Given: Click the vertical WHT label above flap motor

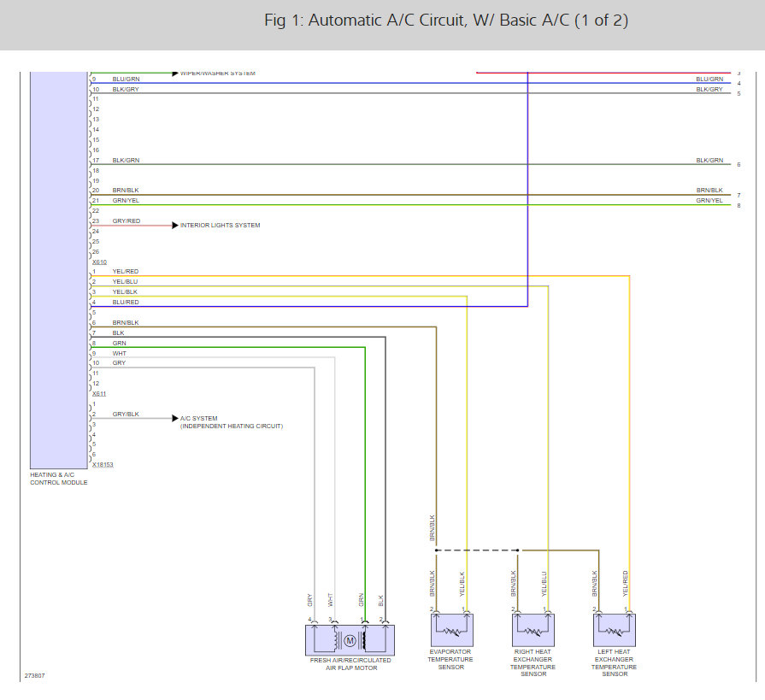Looking at the screenshot, I should point(330,599).
